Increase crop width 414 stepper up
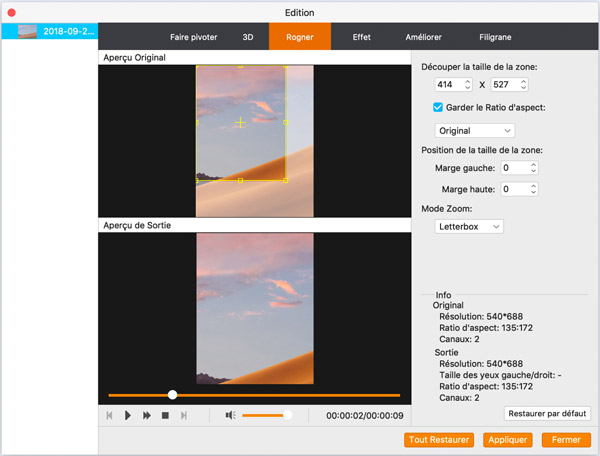The height and width of the screenshot is (456, 600). (468, 81)
